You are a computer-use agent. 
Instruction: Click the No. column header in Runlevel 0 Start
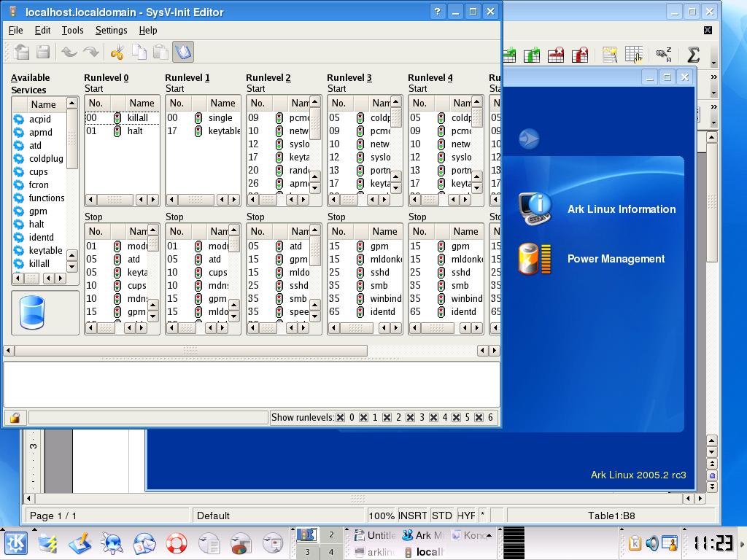(98, 103)
